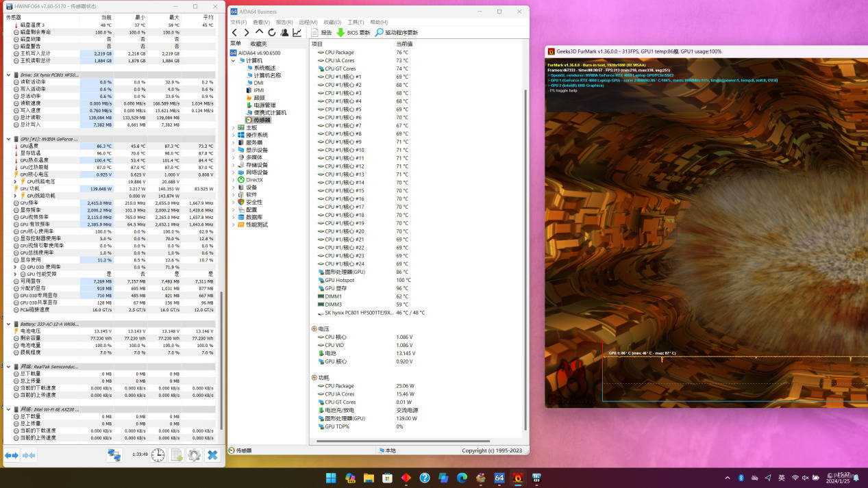This screenshot has height=488, width=868.
Task: Expand the 主板 tree node
Action: tap(233, 127)
